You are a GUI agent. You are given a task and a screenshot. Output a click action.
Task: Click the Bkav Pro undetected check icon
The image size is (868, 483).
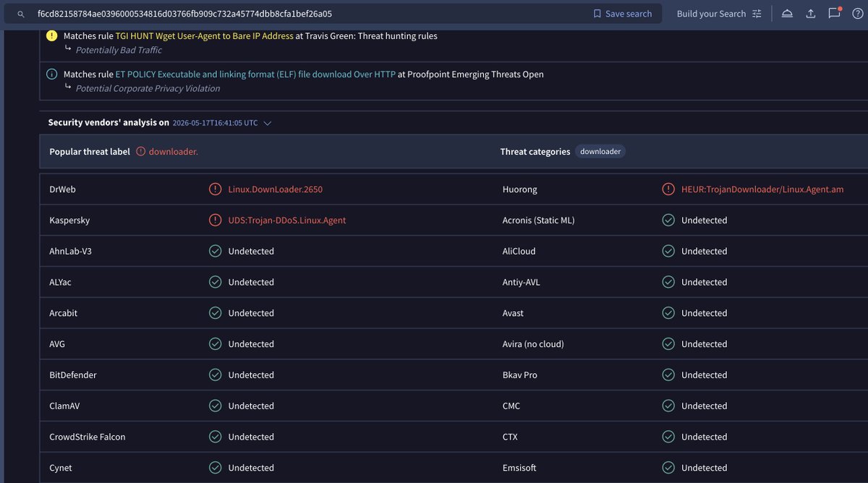pyautogui.click(x=668, y=375)
